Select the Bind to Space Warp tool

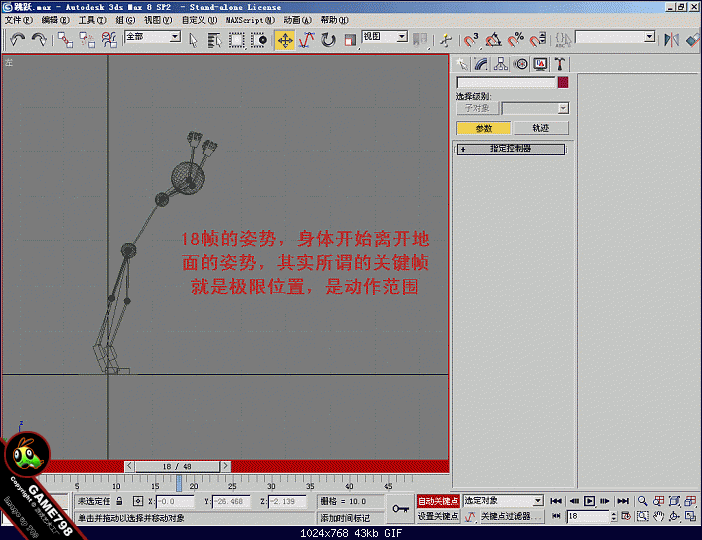109,40
